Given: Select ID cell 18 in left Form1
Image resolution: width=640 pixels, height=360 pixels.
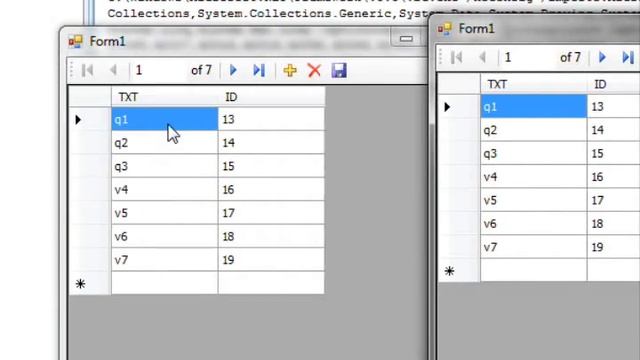Looking at the screenshot, I should [x=271, y=236].
